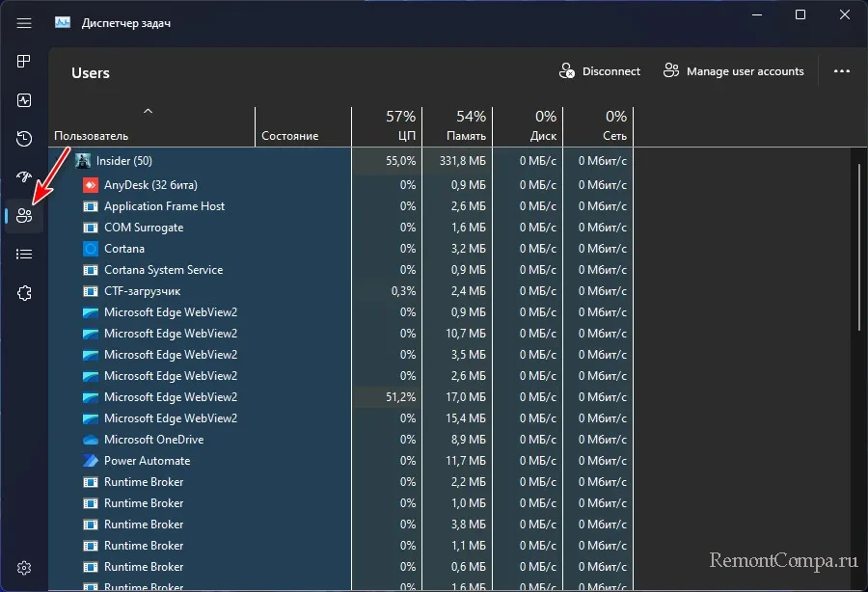Sort by Память 54% column header

point(457,126)
